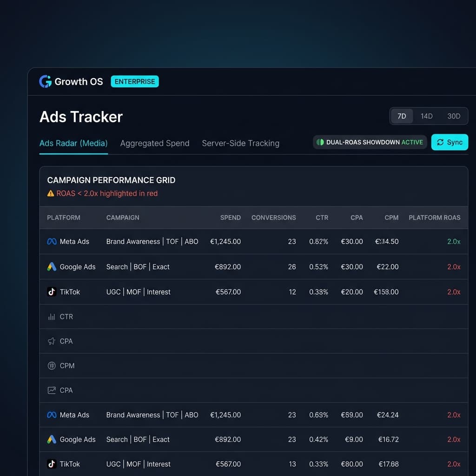Click the €22.00 CPM cell
This screenshot has height=476, width=476.
387,266
